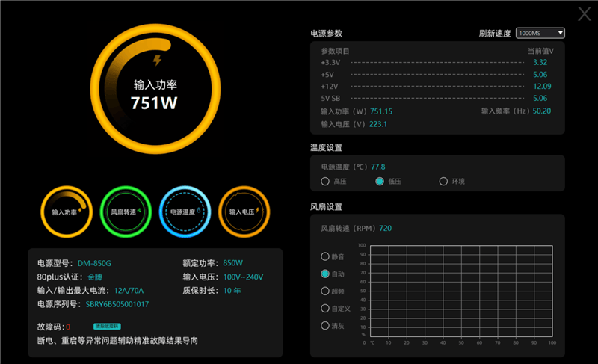Viewport: 598px width, 364px height.
Task: Click the input voltage value 223.1
Action: (378, 124)
